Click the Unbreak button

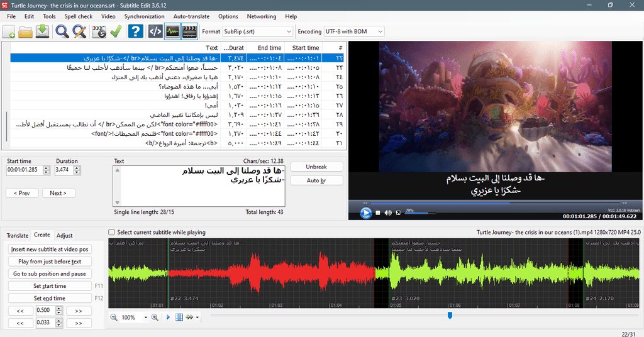tap(316, 167)
